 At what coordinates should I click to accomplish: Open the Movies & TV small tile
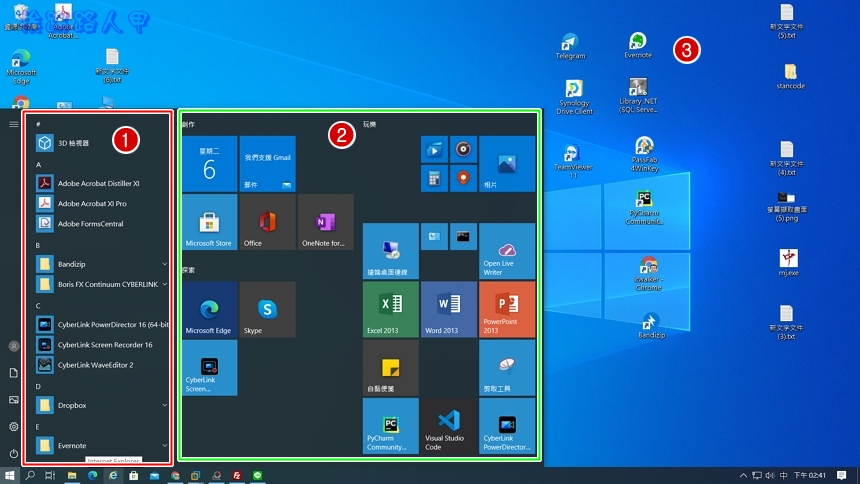[434, 149]
